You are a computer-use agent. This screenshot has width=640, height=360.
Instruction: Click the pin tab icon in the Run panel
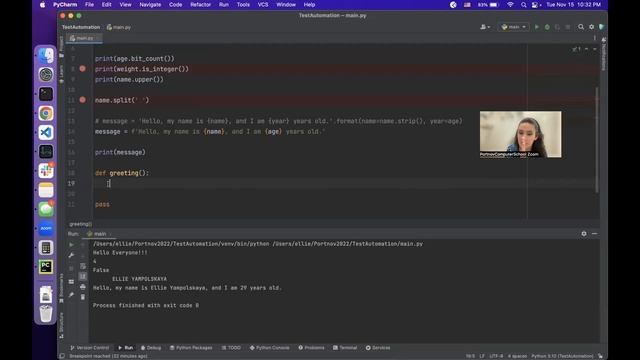click(x=71, y=295)
